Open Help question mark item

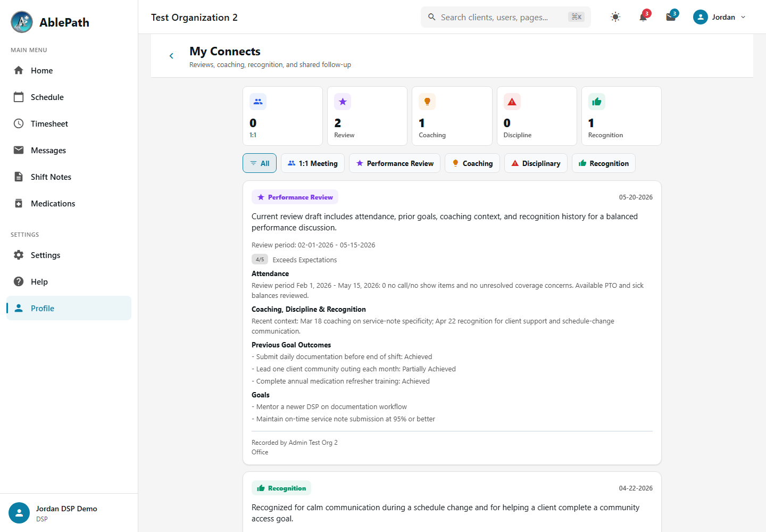pos(69,281)
